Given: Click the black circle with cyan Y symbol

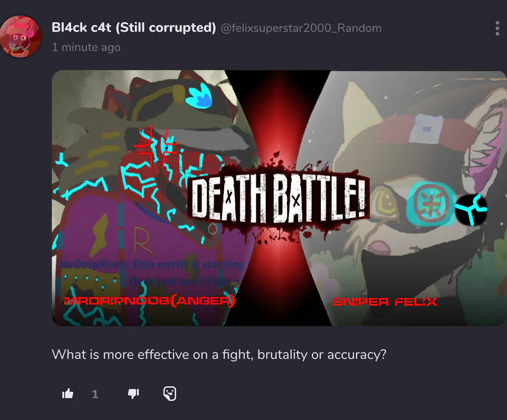Looking at the screenshot, I should point(471,210).
